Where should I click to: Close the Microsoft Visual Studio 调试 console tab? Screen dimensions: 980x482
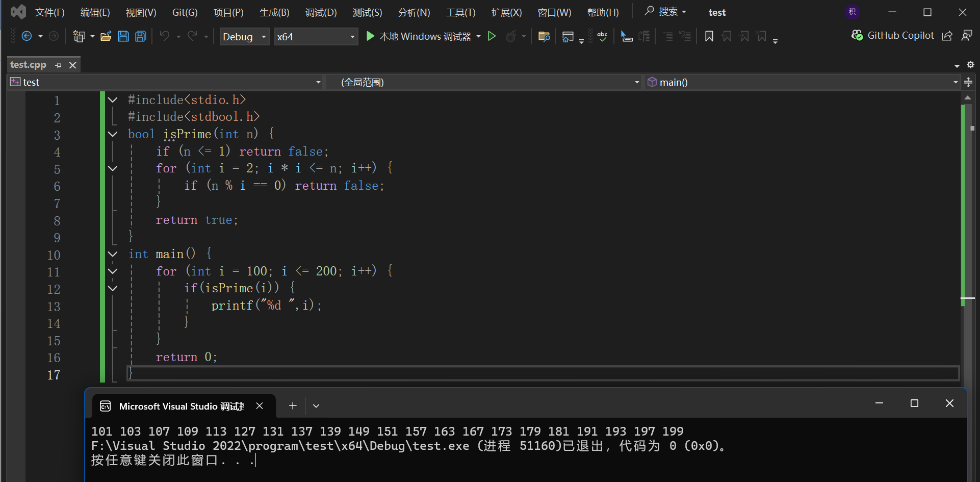coord(260,405)
